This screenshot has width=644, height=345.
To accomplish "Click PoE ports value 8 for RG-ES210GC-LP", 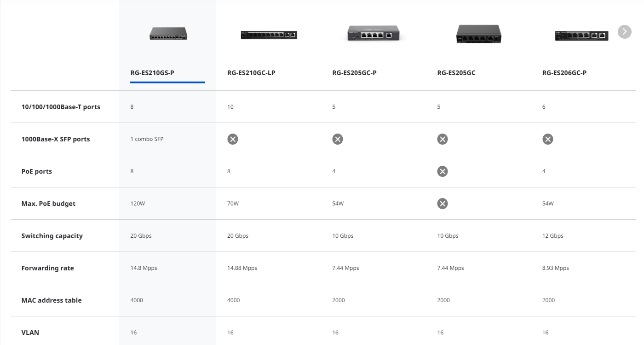I will pos(229,171).
